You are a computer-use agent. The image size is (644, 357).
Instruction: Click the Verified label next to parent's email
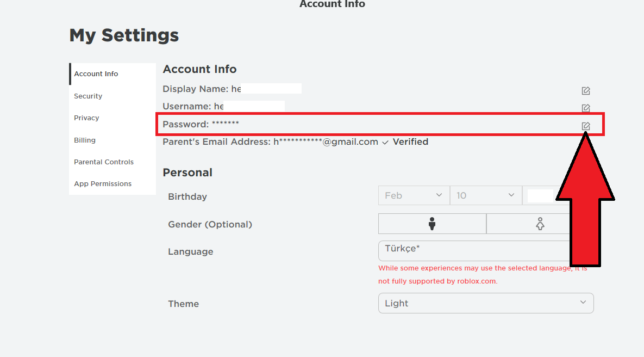click(410, 141)
